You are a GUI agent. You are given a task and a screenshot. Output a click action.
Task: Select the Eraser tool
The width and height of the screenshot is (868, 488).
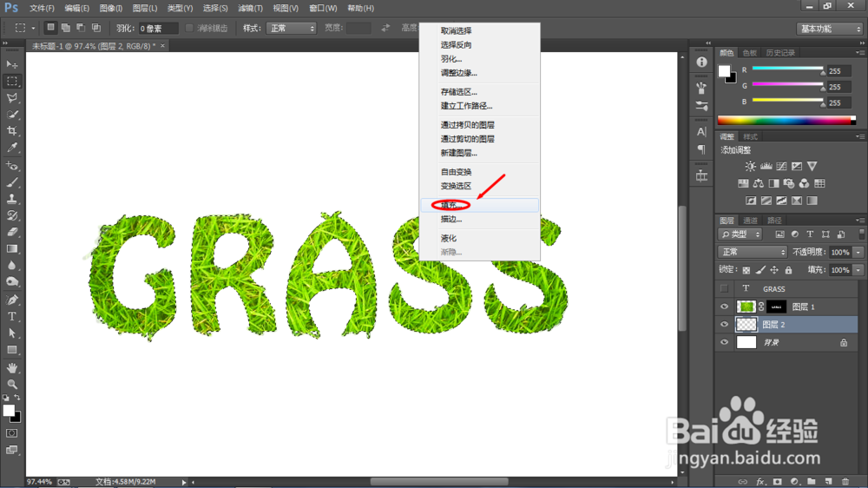11,232
